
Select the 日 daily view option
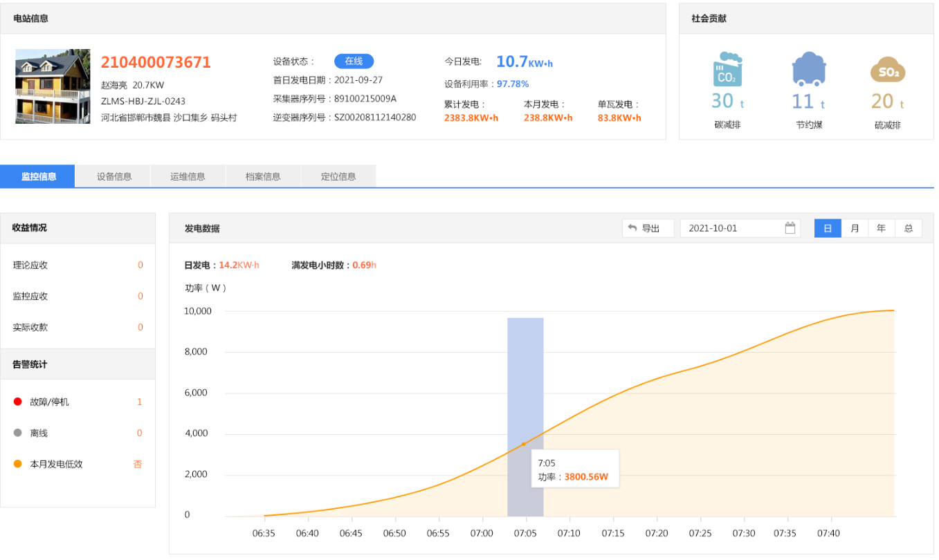(x=828, y=227)
